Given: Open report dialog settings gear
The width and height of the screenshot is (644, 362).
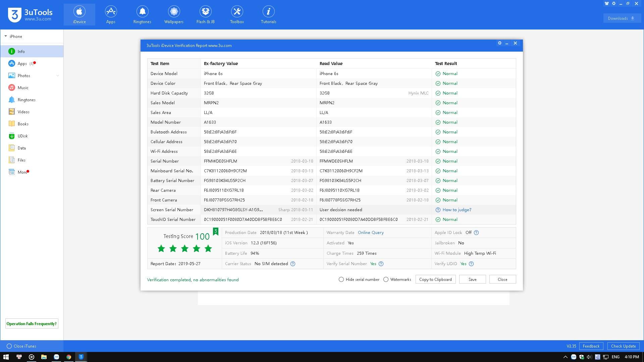Looking at the screenshot, I should [x=499, y=43].
